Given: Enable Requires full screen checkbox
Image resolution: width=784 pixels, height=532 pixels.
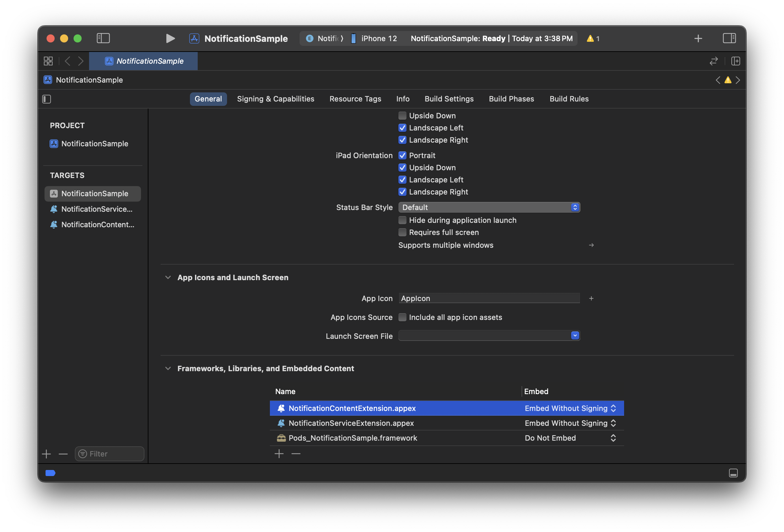Looking at the screenshot, I should click(402, 232).
